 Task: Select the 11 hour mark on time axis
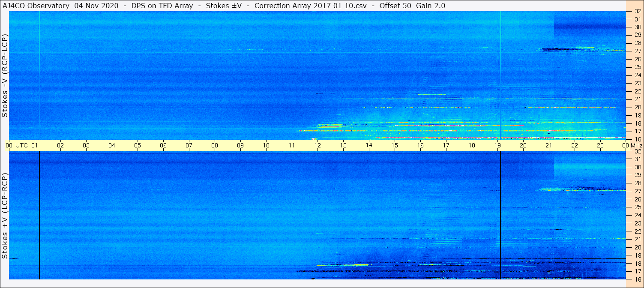coord(292,145)
